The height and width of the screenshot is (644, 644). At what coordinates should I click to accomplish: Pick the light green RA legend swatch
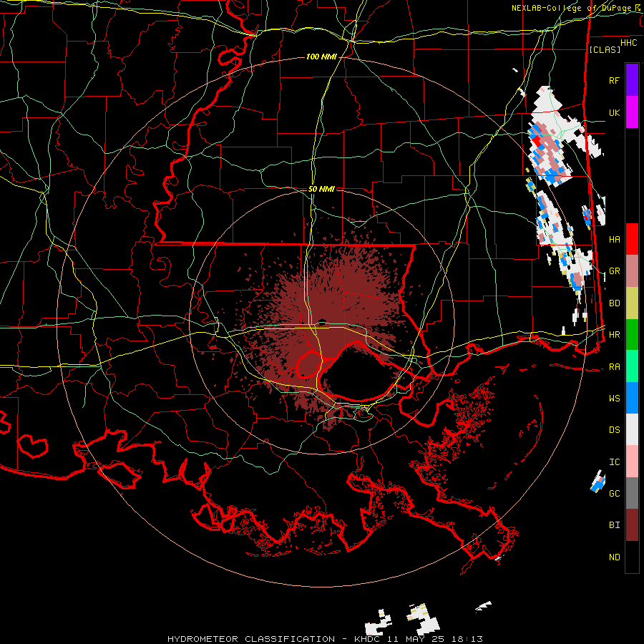point(632,366)
